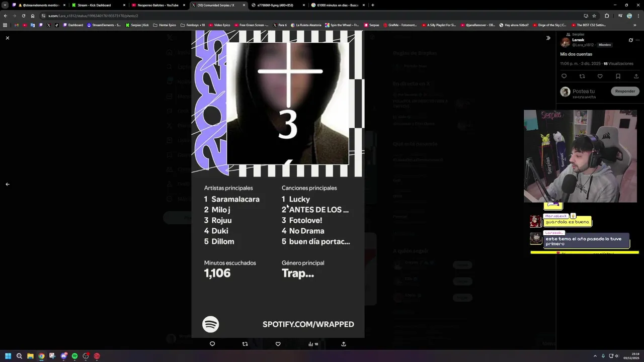
Task: Open the Gmail bookmark icon
Action: pyautogui.click(x=17, y=25)
